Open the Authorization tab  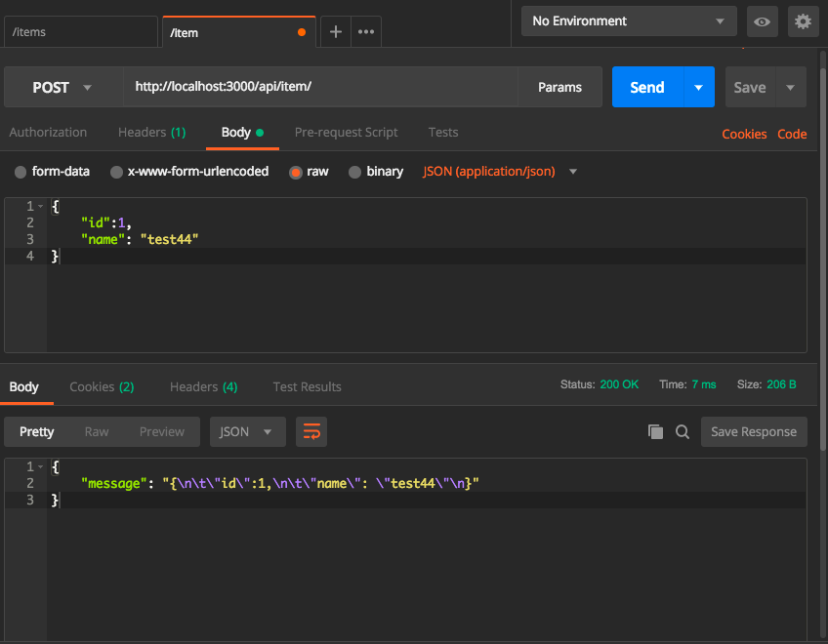pyautogui.click(x=48, y=133)
